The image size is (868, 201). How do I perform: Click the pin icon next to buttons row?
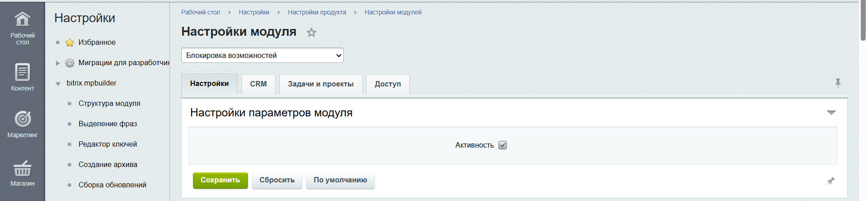[x=830, y=181]
